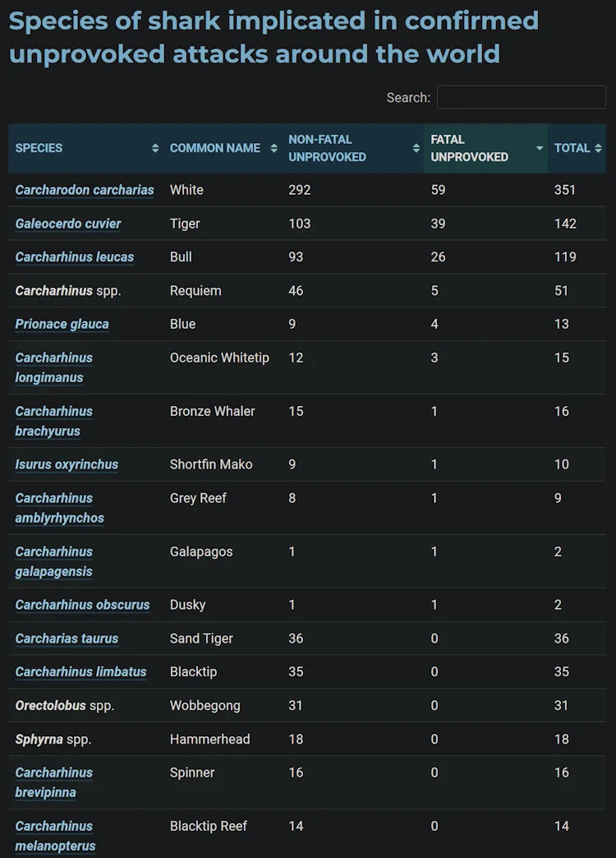Click the 'Hammerhead' common name cell
This screenshot has height=858, width=616.
(x=210, y=740)
